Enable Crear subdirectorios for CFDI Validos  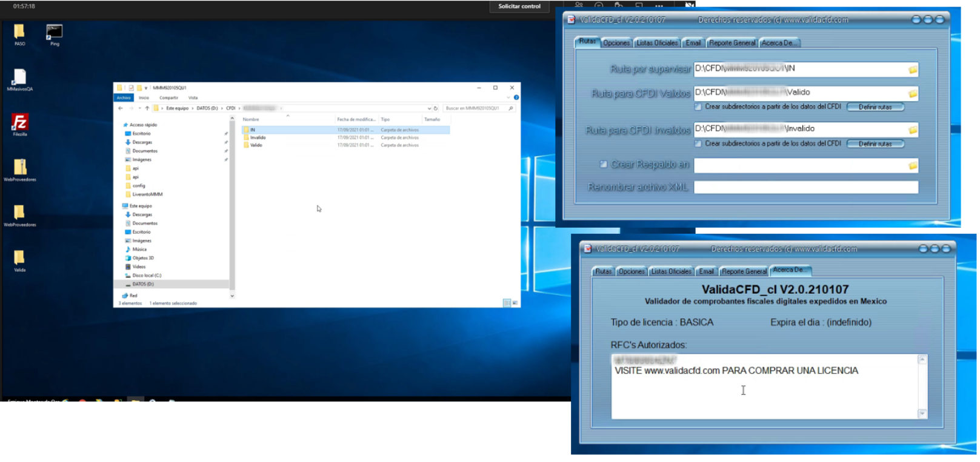[698, 107]
